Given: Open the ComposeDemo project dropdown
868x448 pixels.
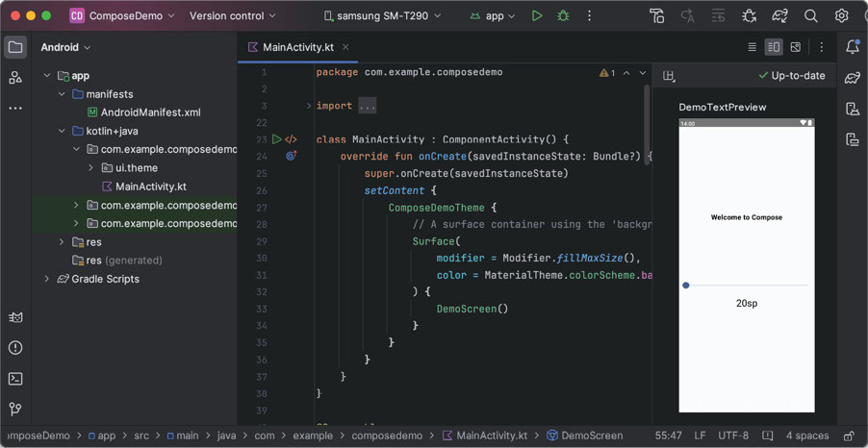Looking at the screenshot, I should pyautogui.click(x=122, y=16).
